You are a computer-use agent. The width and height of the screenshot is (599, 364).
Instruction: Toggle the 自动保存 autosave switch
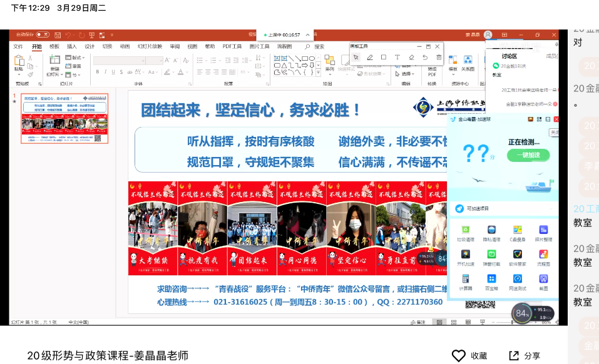[x=42, y=35]
